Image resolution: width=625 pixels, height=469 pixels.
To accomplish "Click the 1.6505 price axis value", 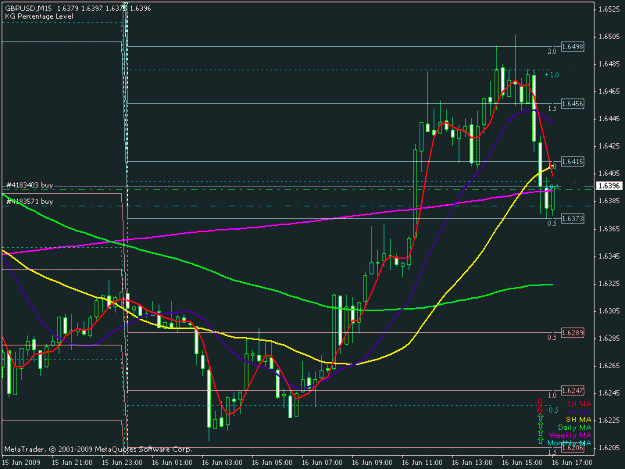I will pyautogui.click(x=609, y=37).
